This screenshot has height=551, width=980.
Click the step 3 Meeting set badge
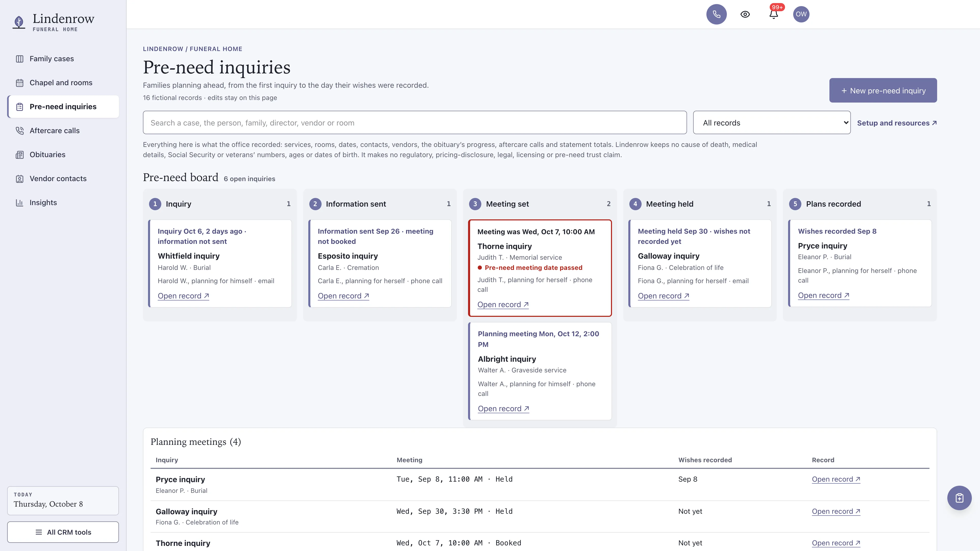tap(475, 204)
